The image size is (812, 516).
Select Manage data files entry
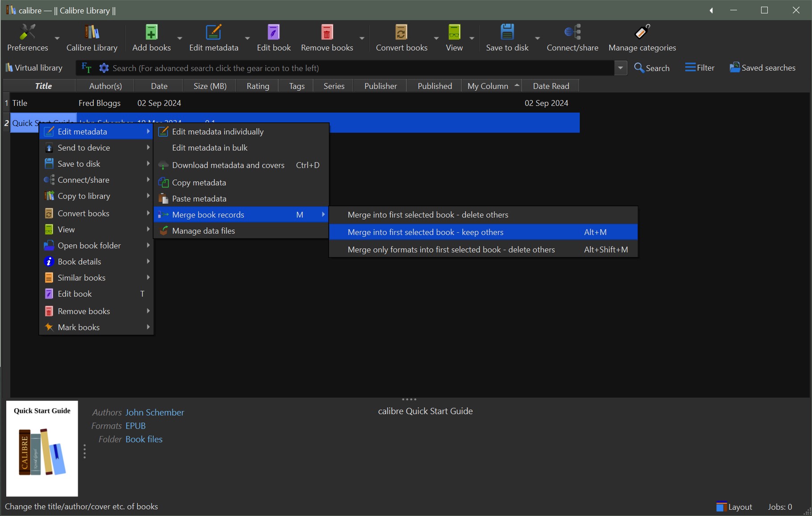tap(241, 231)
